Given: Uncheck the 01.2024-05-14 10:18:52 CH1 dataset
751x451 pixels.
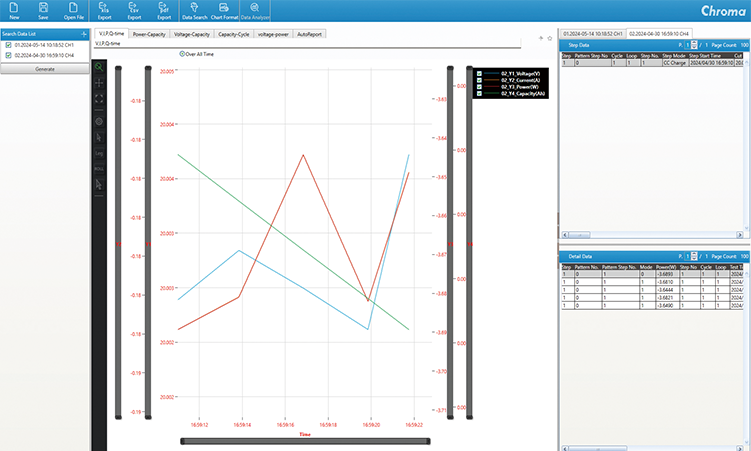Looking at the screenshot, I should point(9,46).
